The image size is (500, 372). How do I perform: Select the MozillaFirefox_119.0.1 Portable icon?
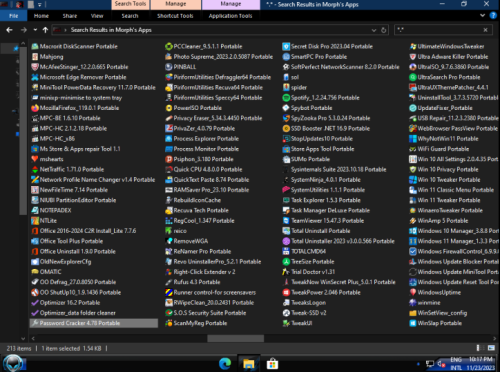pyautogui.click(x=35, y=108)
